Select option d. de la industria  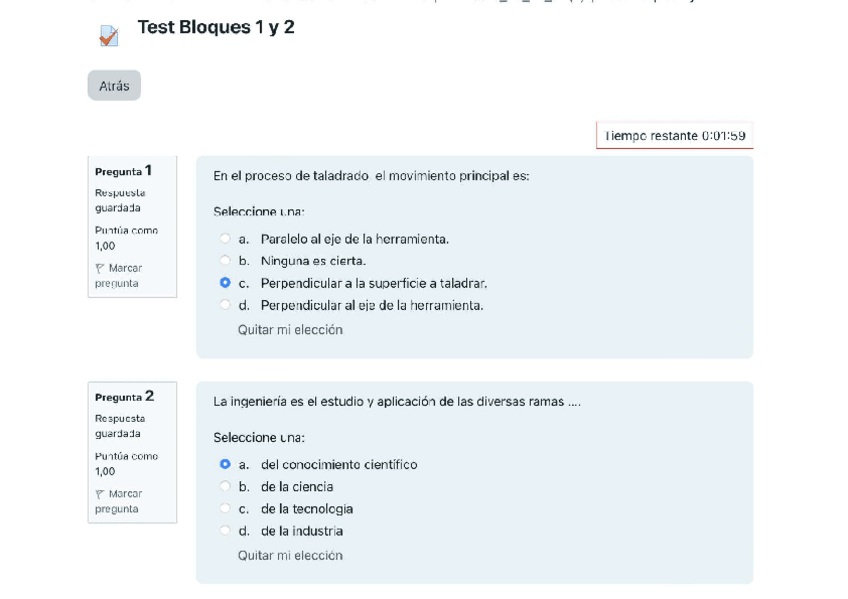(x=226, y=531)
